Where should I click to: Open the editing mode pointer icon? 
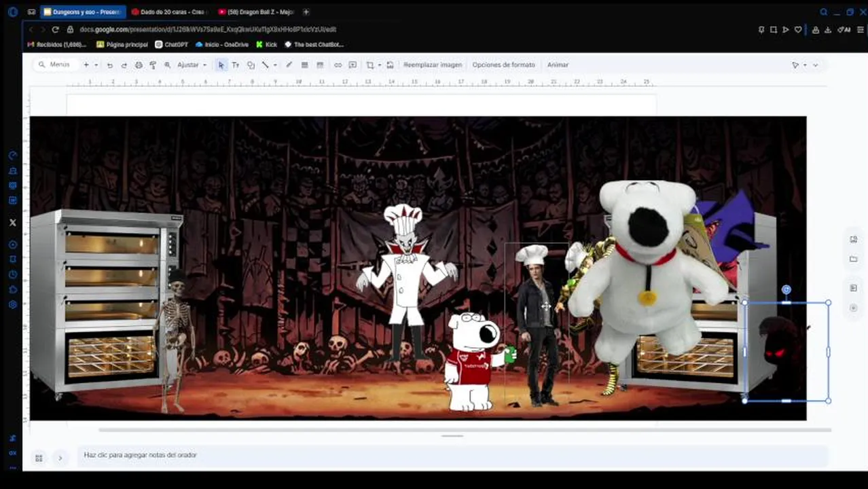pos(795,65)
